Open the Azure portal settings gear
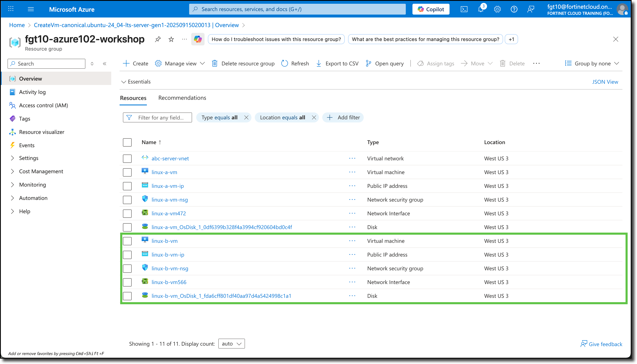This screenshot has height=364, width=637. click(497, 9)
